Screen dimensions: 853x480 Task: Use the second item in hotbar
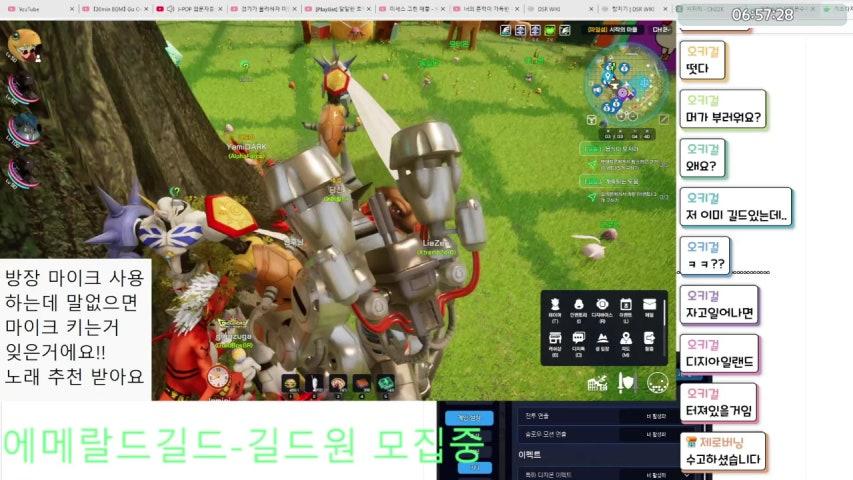pyautogui.click(x=314, y=384)
